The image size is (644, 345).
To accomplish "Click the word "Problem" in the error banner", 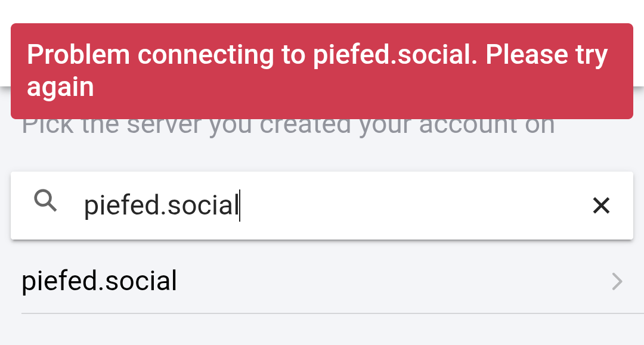I will (79, 55).
